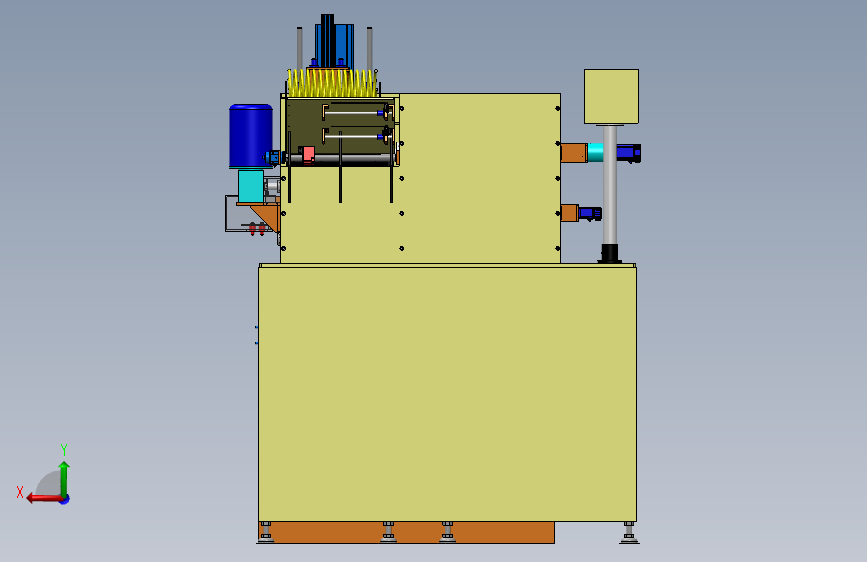Click the red X axis arrow on triad
Viewport: 867px width, 562px height.
click(44, 498)
